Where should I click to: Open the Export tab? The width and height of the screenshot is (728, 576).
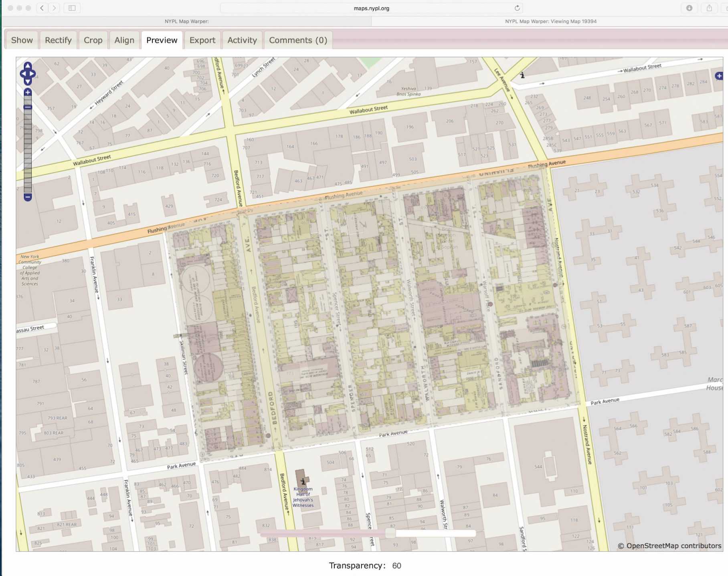click(202, 40)
